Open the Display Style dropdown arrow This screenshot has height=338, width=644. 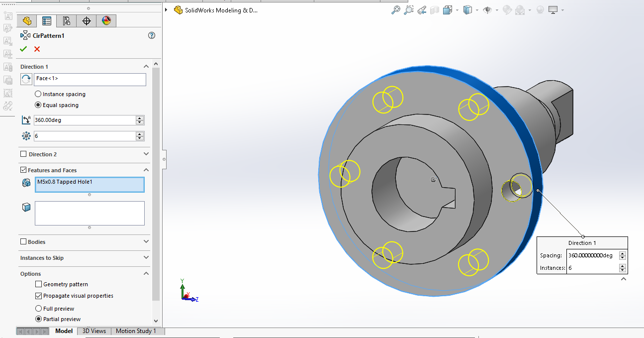pyautogui.click(x=477, y=10)
